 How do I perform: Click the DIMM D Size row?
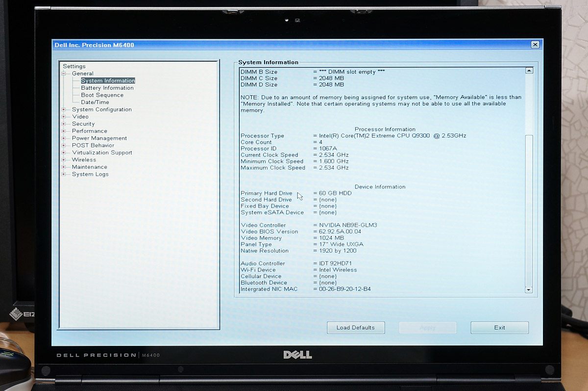click(293, 84)
